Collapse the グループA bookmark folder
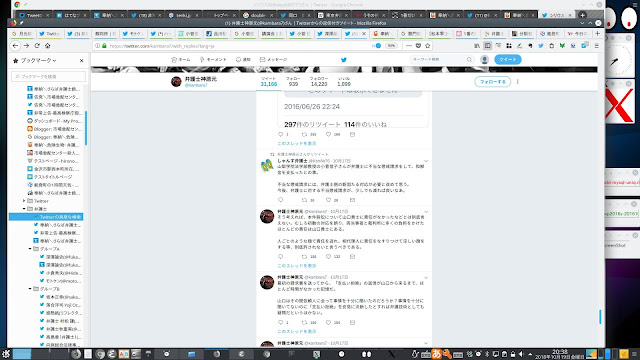Image resolution: width=640 pixels, height=360 pixels. [x=30, y=249]
